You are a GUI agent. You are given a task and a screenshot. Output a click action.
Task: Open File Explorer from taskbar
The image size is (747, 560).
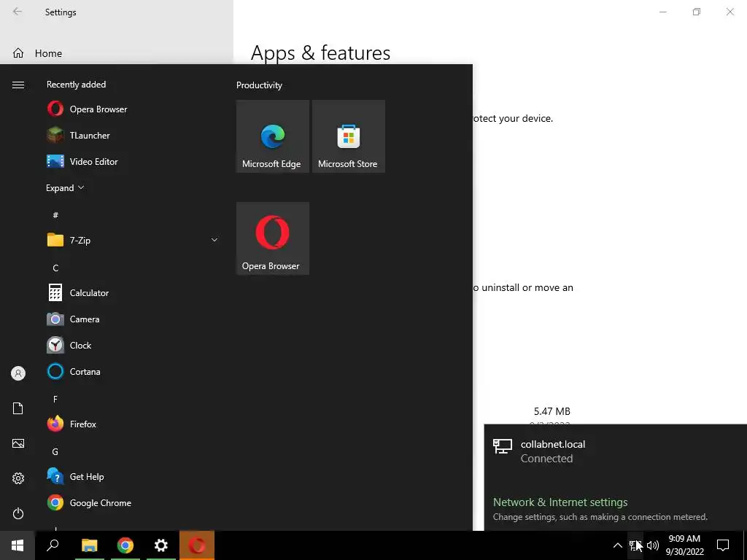[x=89, y=545]
